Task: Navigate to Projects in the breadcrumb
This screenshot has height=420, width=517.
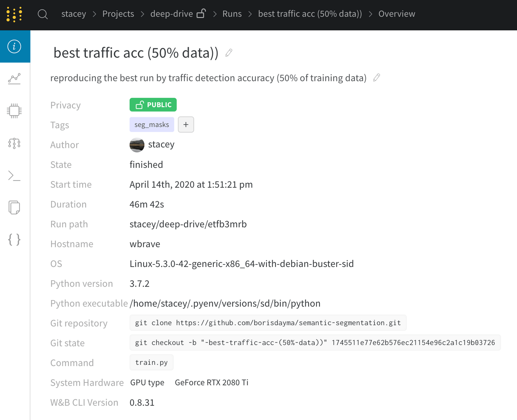Action: pyautogui.click(x=118, y=14)
